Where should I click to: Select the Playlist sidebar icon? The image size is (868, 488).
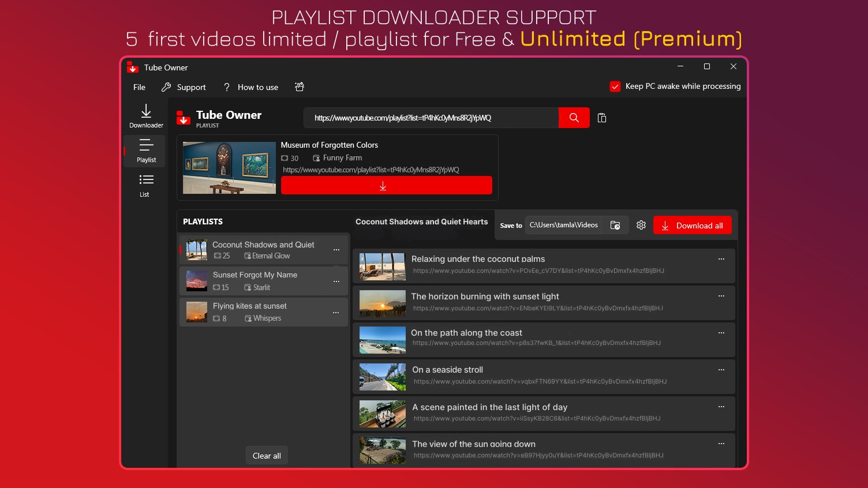(x=145, y=151)
